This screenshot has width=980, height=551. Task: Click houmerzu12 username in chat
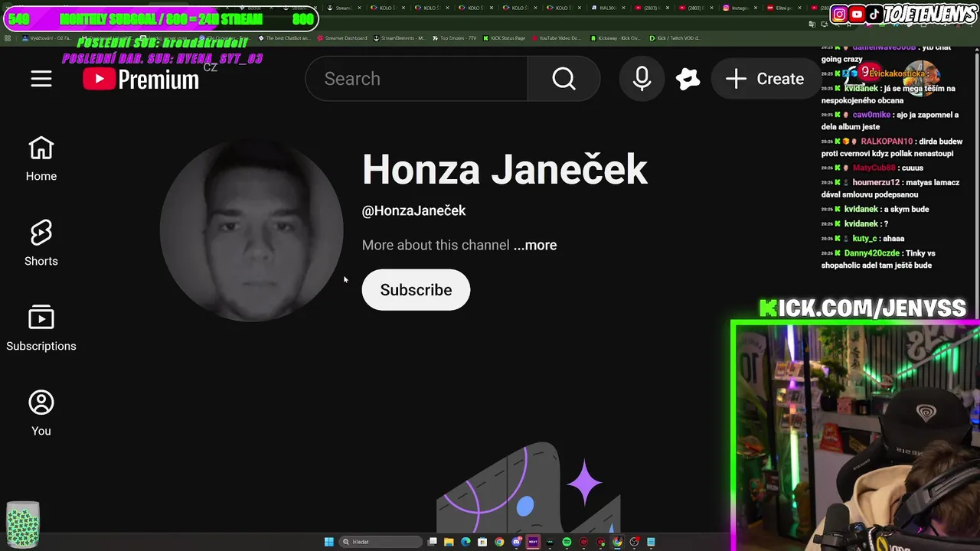coord(876,183)
